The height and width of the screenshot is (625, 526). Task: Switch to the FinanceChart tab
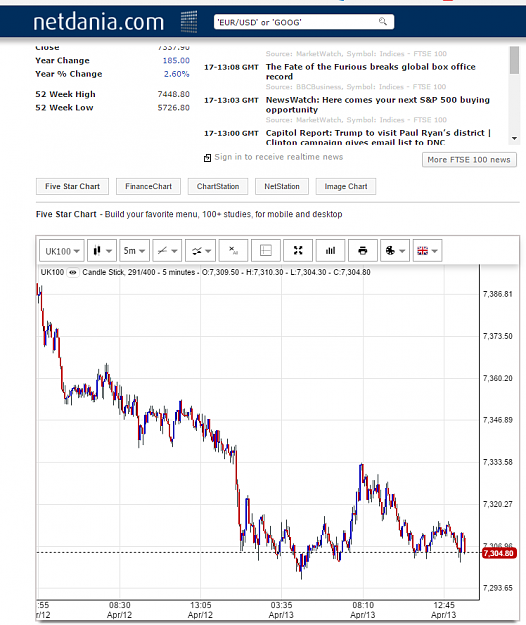148,187
